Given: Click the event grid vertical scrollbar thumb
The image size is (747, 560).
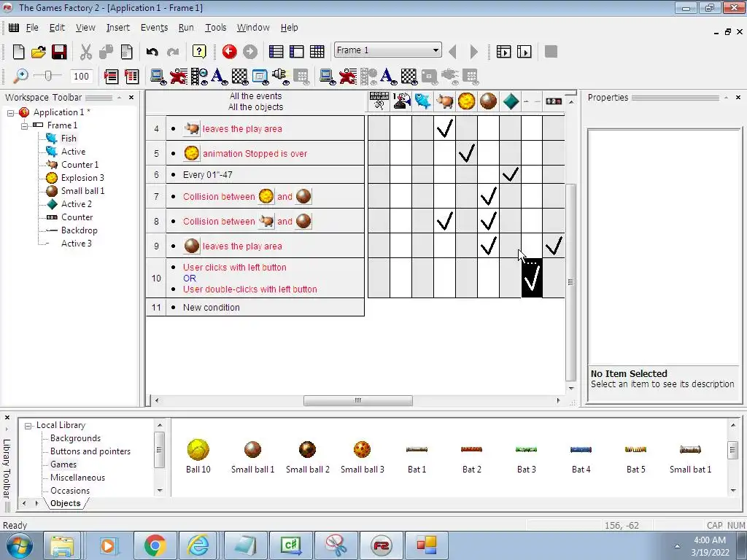Looking at the screenshot, I should pos(570,282).
